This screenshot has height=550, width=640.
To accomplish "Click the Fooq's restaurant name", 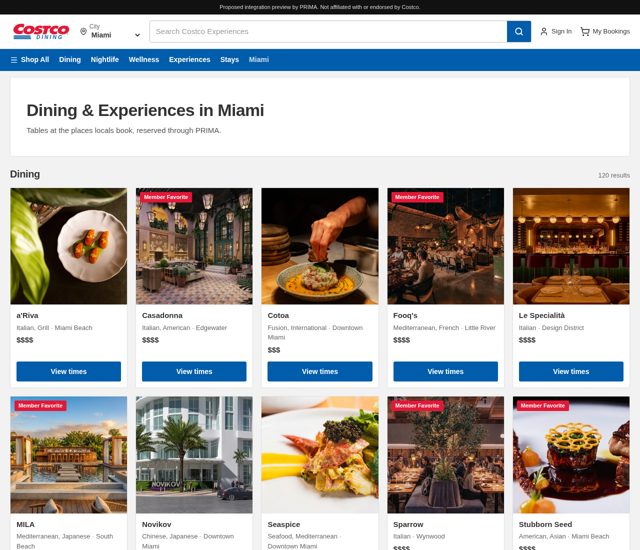I will [405, 315].
